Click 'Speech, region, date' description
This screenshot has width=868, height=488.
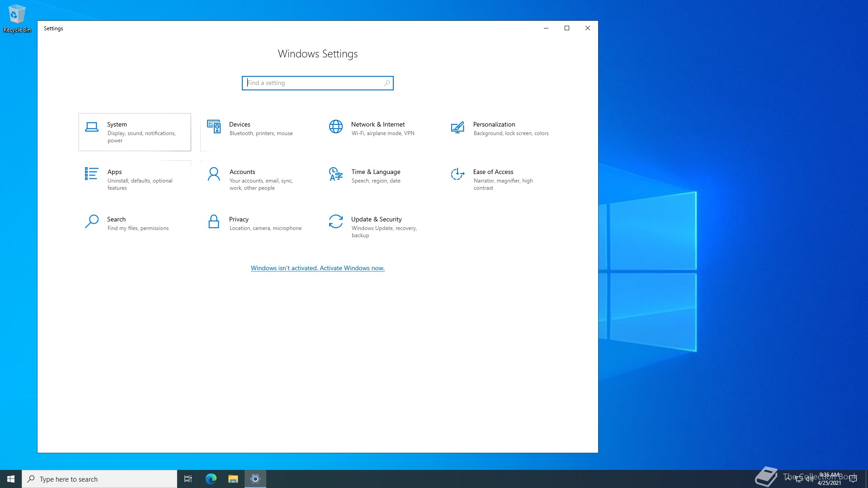pyautogui.click(x=376, y=181)
